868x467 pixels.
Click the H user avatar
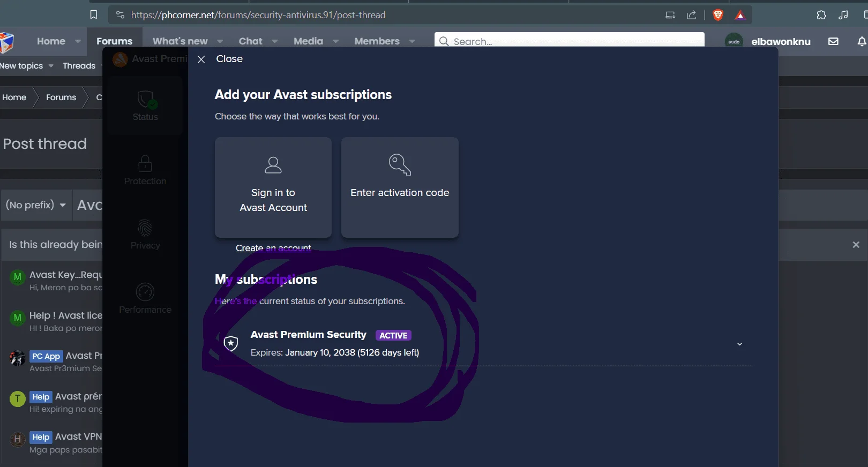pyautogui.click(x=18, y=439)
